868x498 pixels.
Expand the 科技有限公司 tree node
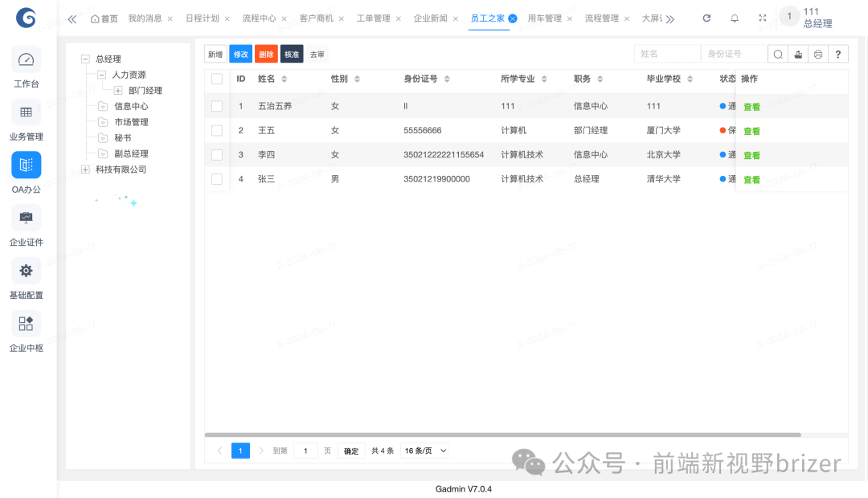85,169
